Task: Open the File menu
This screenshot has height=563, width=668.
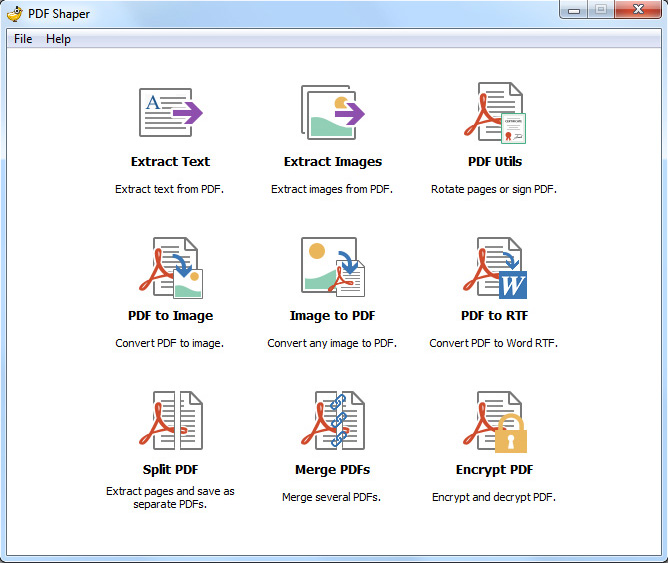Action: [23, 39]
